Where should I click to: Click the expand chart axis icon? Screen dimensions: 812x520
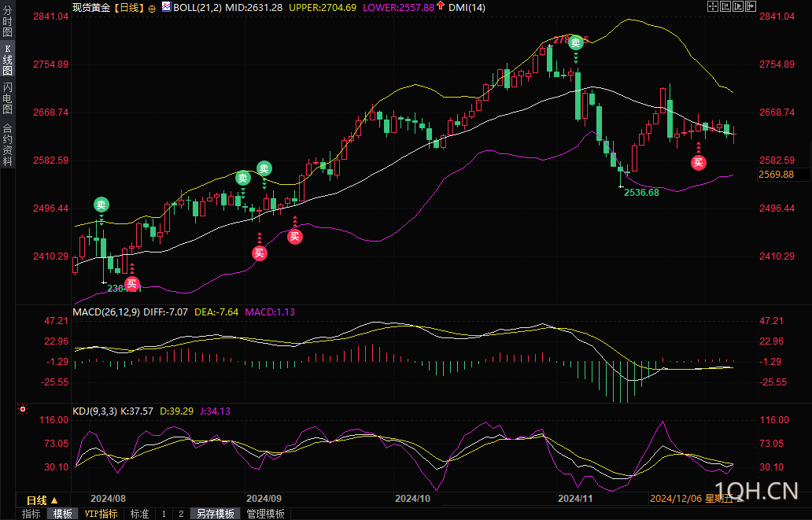click(738, 6)
